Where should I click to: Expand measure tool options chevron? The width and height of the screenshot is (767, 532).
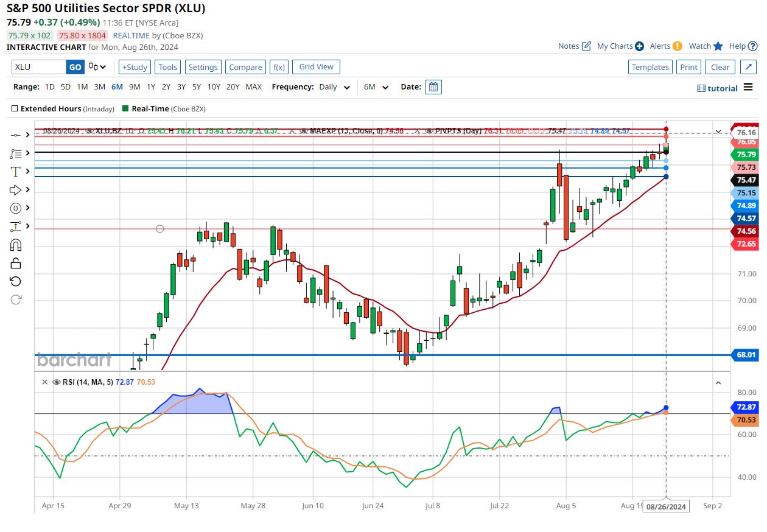pyautogui.click(x=28, y=226)
